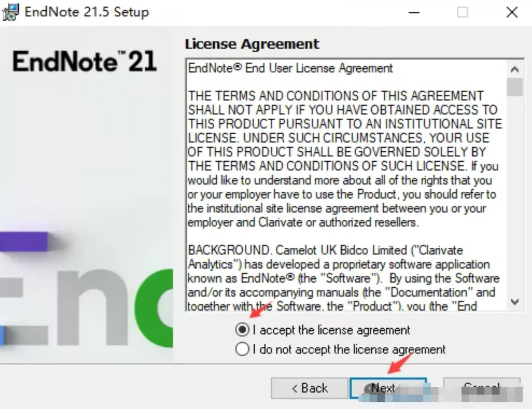Viewport: 532px width, 409px height.
Task: Click the disabled maximize window button
Action: point(463,12)
